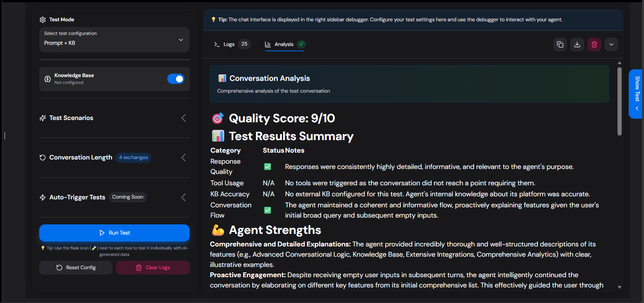Collapse the Test Scenarios panel
This screenshot has height=303, width=644.
184,118
